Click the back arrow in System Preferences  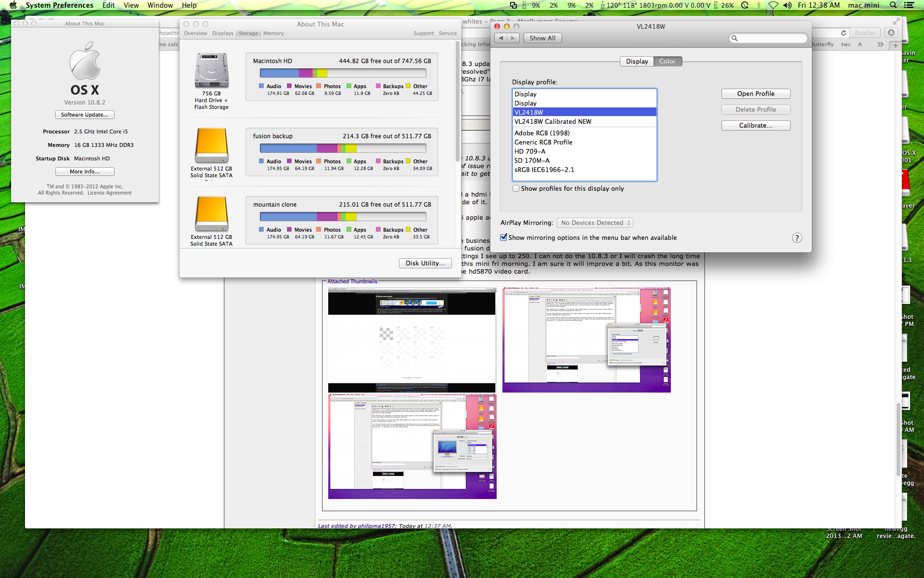(x=501, y=38)
